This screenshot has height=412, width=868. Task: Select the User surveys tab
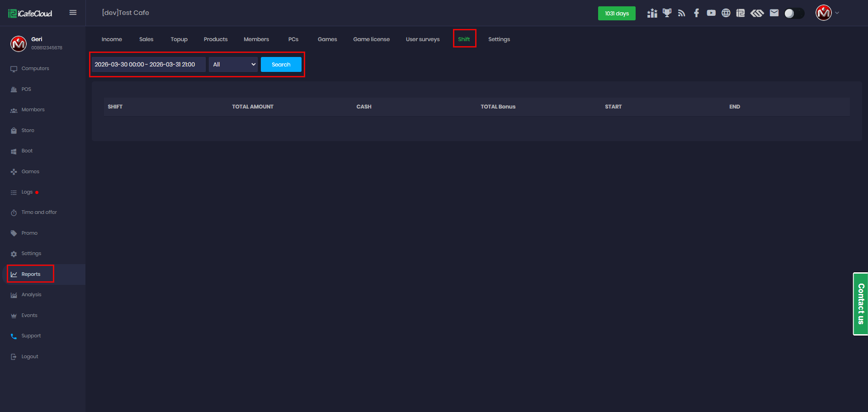(422, 39)
